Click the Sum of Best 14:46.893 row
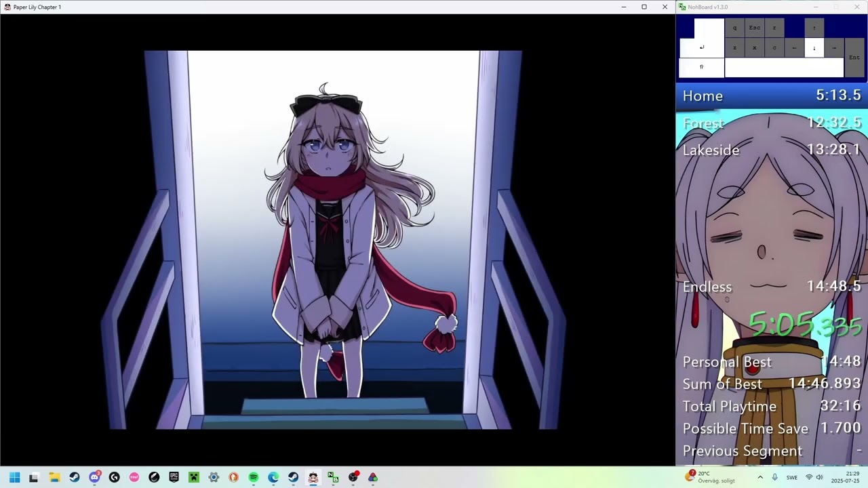868x488 pixels. [x=772, y=384]
